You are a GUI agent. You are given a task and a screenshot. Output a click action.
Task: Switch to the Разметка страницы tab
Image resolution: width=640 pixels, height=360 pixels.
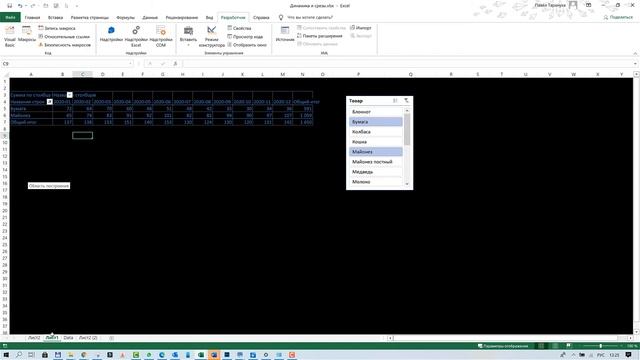coord(89,18)
